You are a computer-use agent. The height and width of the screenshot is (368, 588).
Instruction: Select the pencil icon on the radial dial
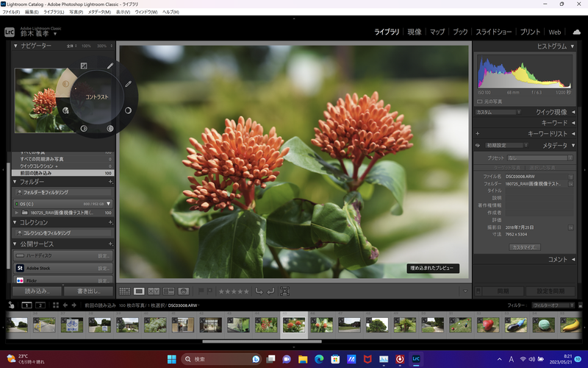tap(110, 66)
